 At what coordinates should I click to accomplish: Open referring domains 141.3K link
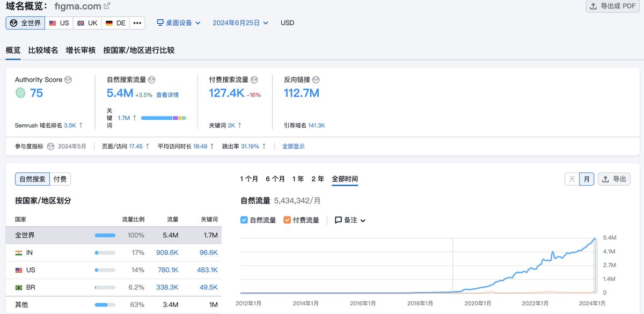(317, 126)
